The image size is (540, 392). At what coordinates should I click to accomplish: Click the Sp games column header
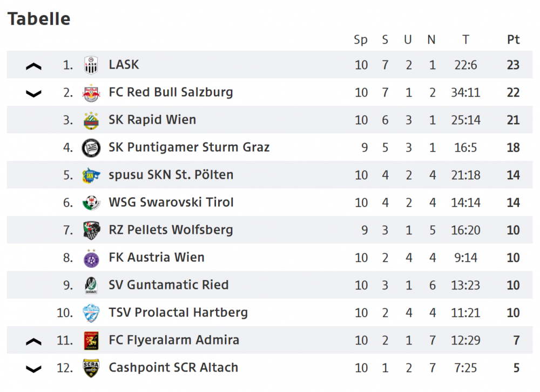pos(361,40)
